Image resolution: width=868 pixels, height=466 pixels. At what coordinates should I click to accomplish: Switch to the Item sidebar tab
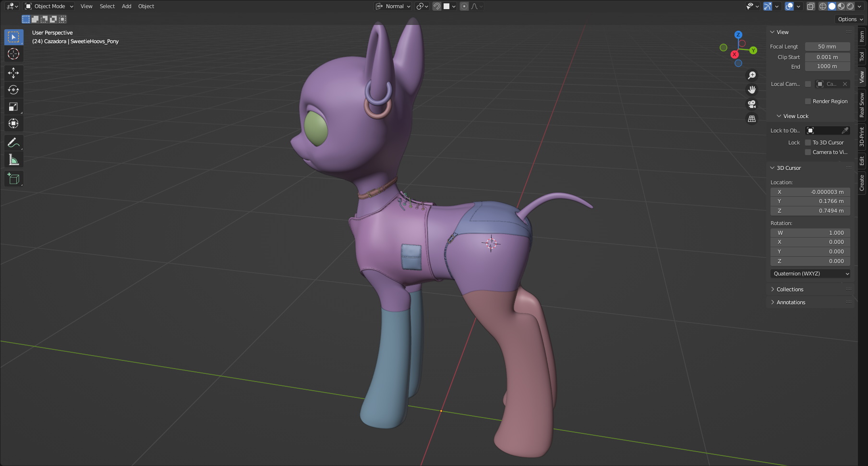[x=862, y=36]
